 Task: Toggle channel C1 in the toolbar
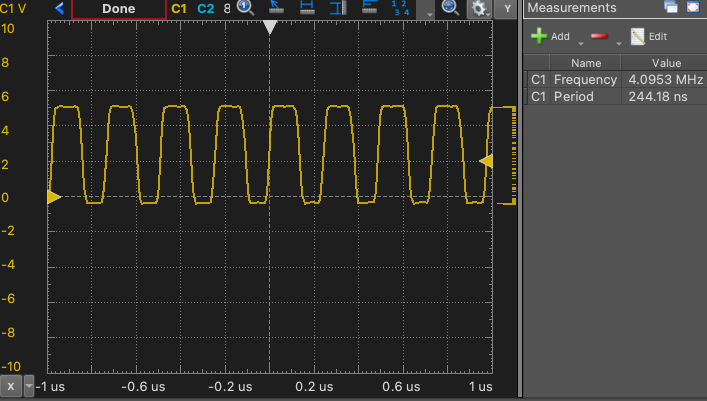(x=179, y=8)
